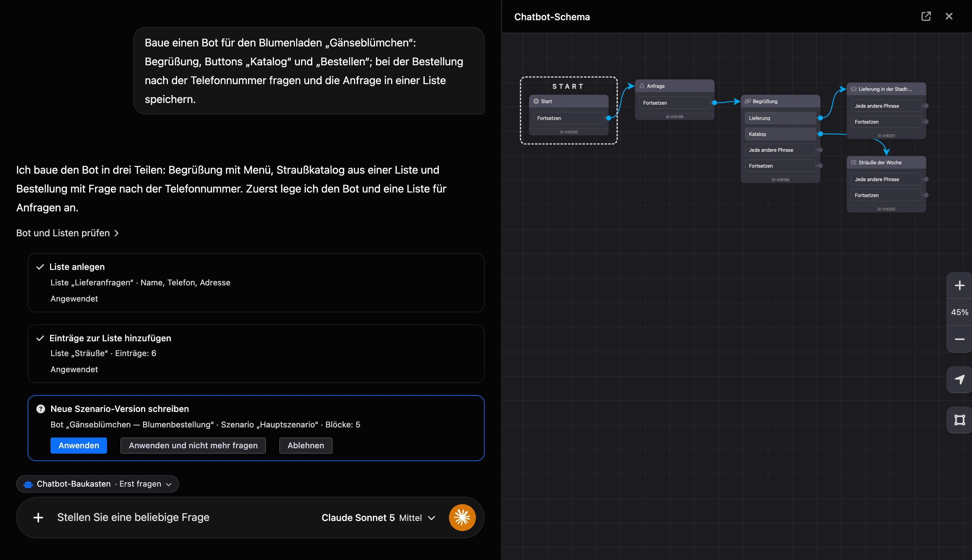Viewport: 972px width, 560px height.
Task: Click Anwenden und nicht mehr fragen
Action: click(193, 445)
